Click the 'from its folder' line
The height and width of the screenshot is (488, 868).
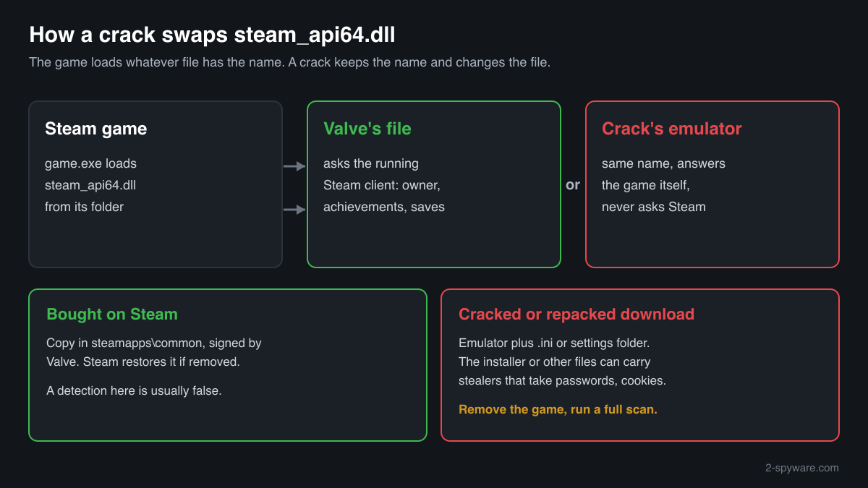(x=84, y=207)
